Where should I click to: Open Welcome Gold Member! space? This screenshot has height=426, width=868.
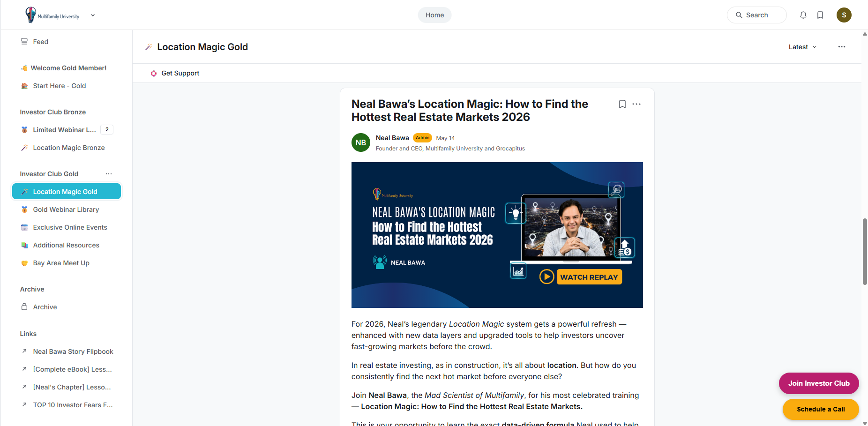[x=66, y=68]
